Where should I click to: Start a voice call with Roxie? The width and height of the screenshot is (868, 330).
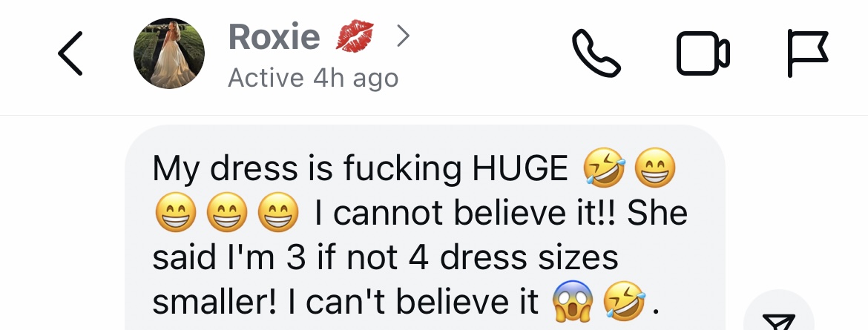pyautogui.click(x=596, y=53)
